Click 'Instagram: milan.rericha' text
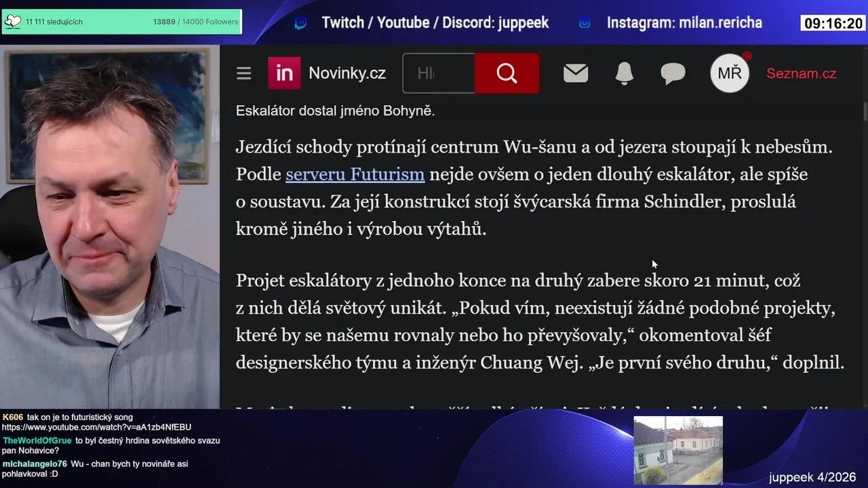Image resolution: width=868 pixels, height=488 pixels. 684,23
